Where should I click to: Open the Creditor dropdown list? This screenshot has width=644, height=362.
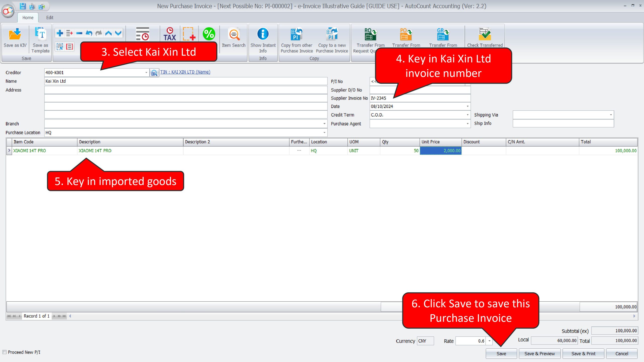point(146,73)
